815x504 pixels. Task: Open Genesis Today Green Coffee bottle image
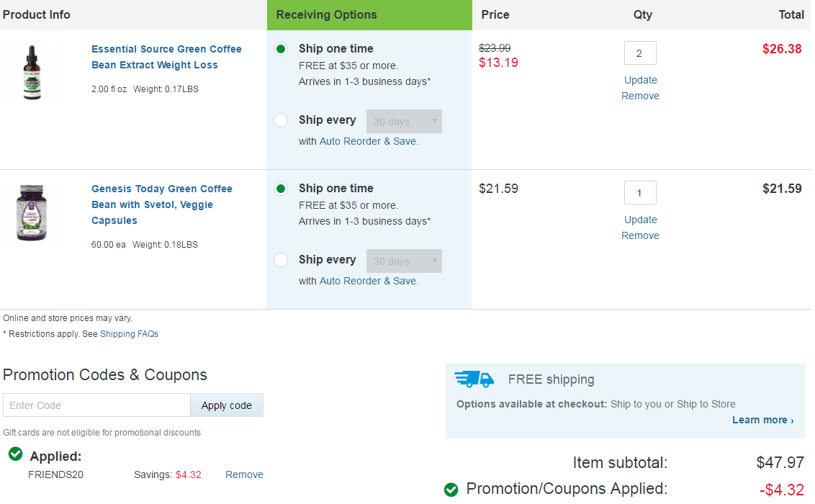pos(32,213)
